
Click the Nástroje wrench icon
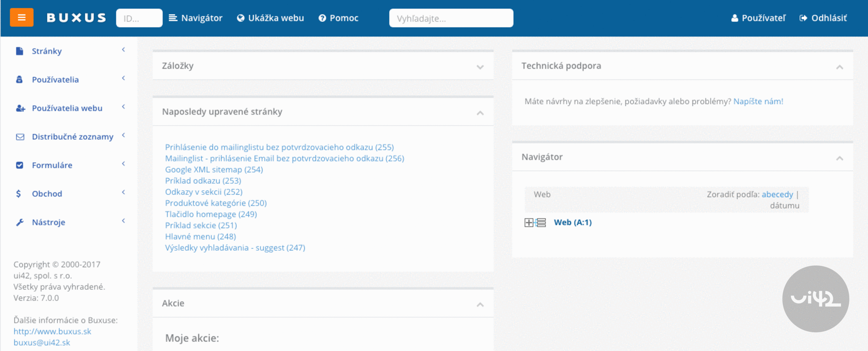point(20,222)
